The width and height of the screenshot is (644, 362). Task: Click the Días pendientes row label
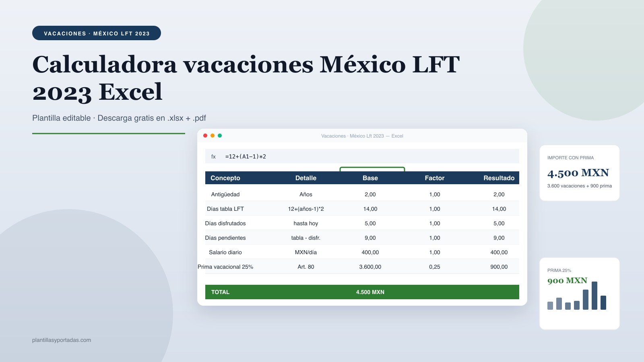[225, 238]
